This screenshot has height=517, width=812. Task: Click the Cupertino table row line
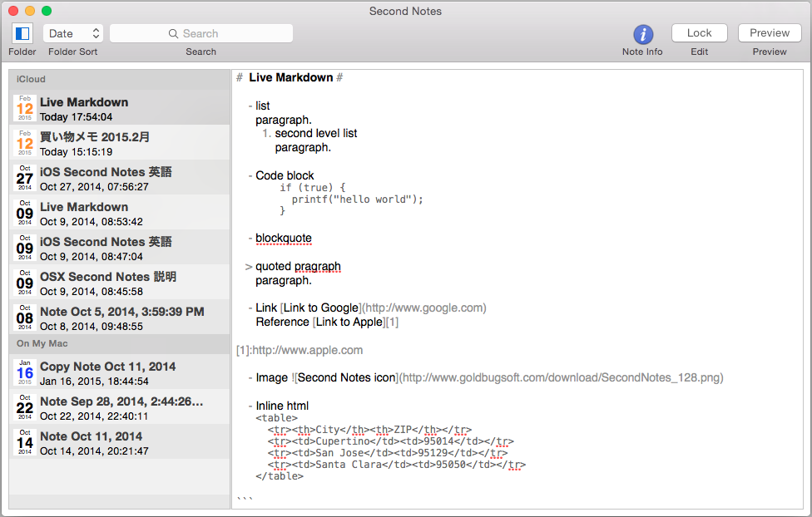click(x=391, y=441)
